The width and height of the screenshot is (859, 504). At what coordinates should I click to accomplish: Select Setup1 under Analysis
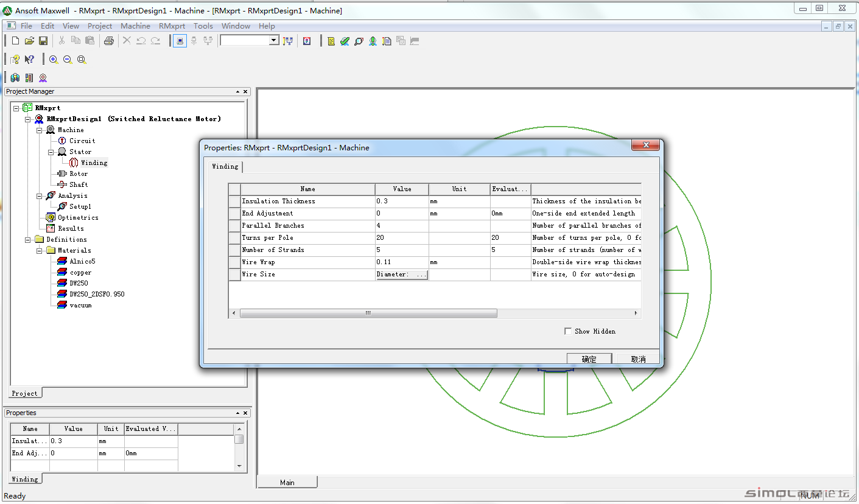coord(80,206)
